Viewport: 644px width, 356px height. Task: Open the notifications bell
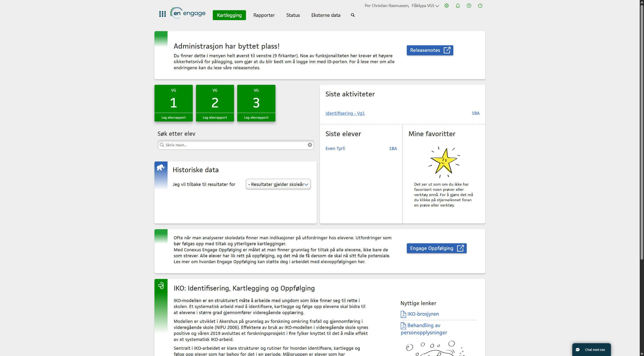coord(458,6)
